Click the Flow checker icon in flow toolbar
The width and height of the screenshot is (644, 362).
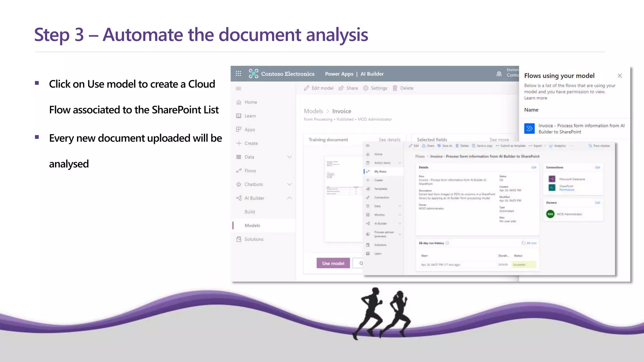click(590, 146)
